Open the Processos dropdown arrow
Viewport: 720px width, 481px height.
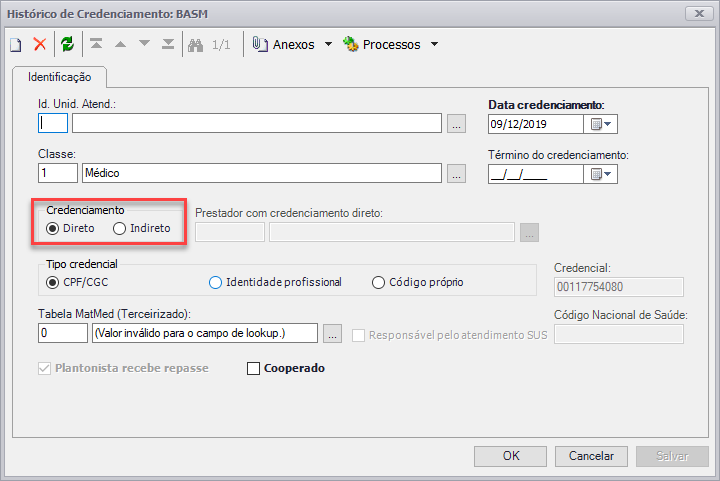(434, 45)
